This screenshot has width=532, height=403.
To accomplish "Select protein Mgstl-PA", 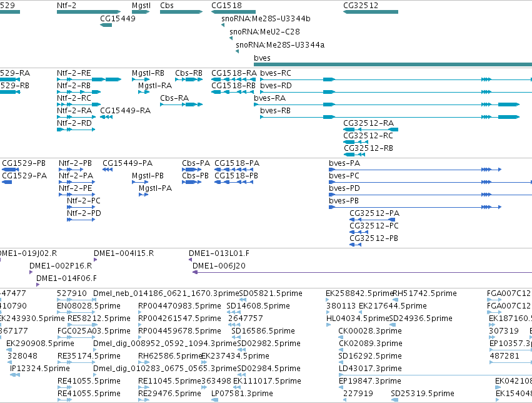I will coord(144,195).
